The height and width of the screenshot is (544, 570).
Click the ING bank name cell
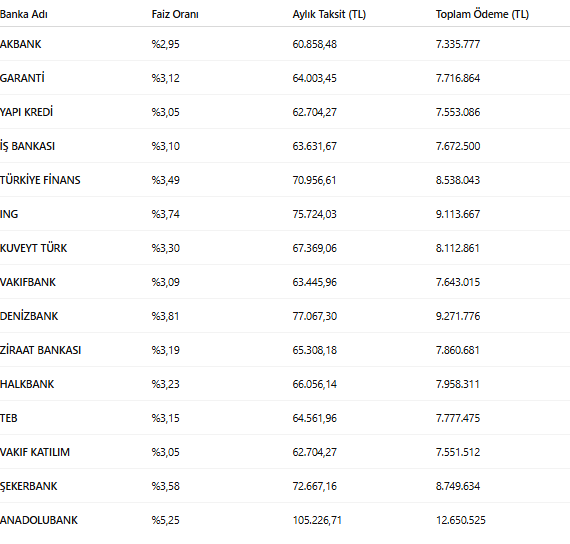pos(9,214)
